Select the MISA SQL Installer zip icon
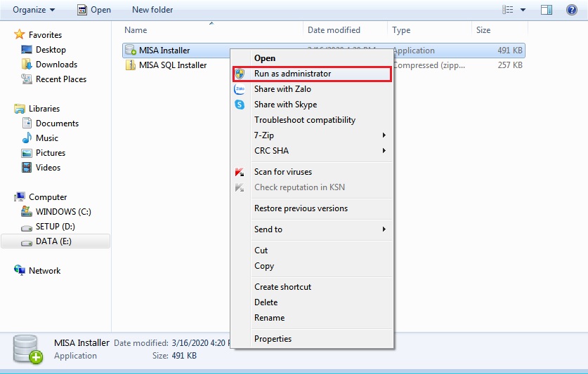Image resolution: width=588 pixels, height=374 pixels. [x=131, y=65]
